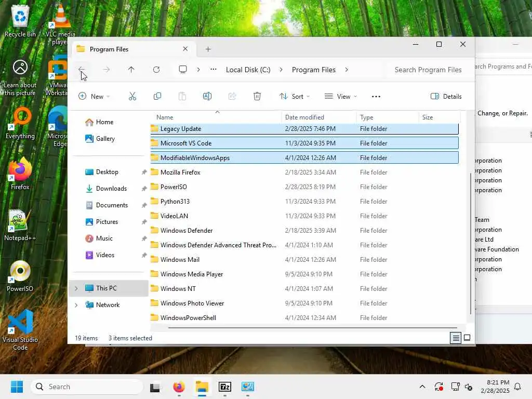Click the Local Disk (C:) breadcrumb
The image size is (532, 399).
click(248, 70)
